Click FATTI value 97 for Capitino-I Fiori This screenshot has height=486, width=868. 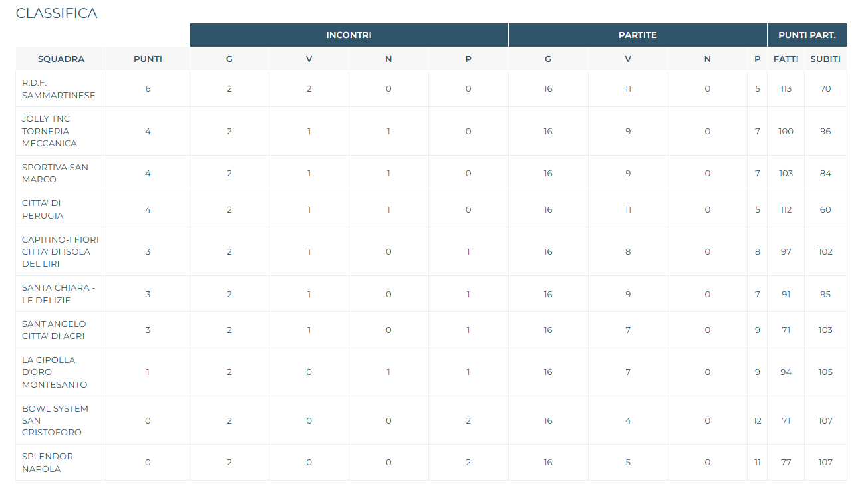point(786,251)
